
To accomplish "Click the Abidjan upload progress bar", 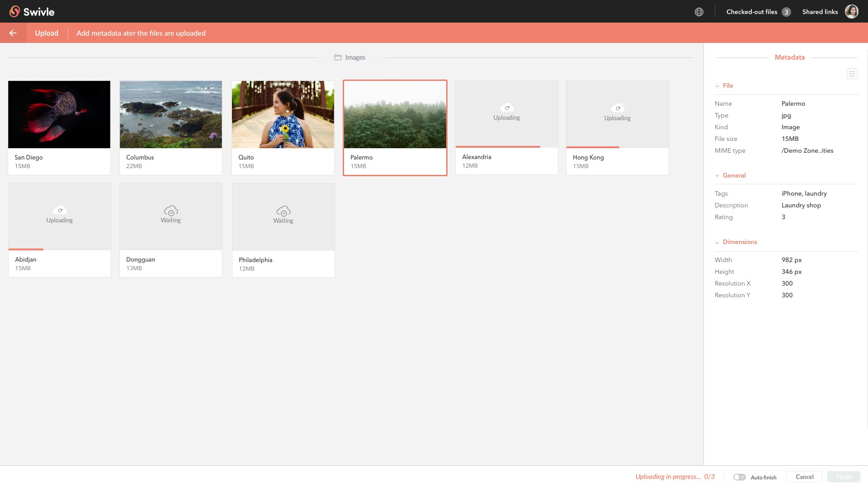I will (26, 249).
